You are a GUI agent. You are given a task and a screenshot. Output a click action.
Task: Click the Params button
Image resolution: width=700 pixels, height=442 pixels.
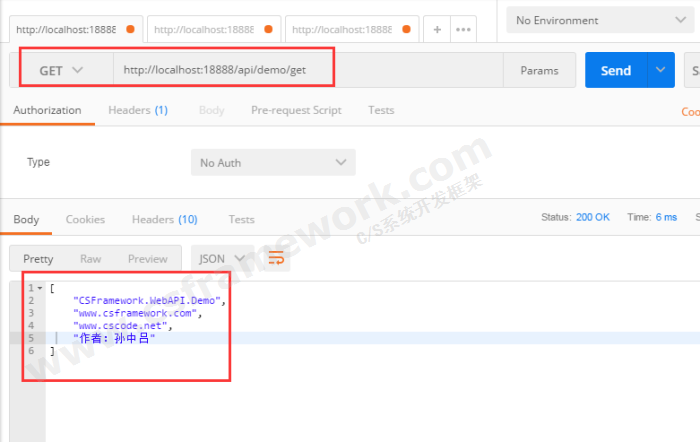pos(539,70)
